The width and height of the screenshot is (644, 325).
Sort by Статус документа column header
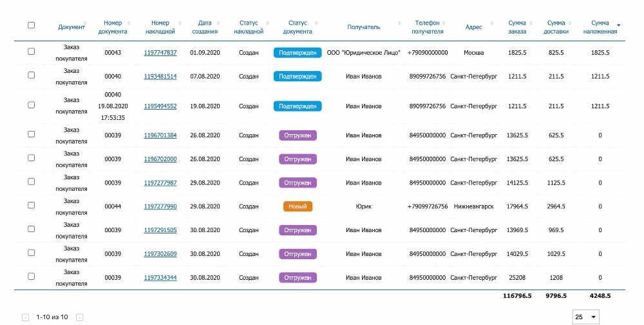(x=298, y=27)
